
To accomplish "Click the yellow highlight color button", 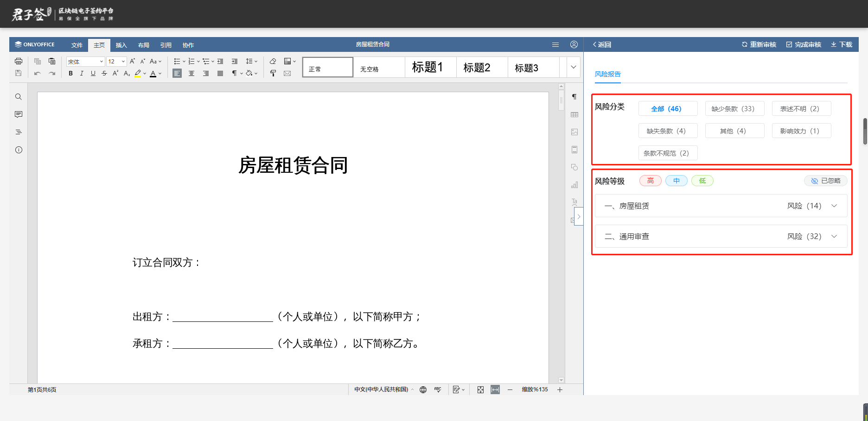I will 138,73.
